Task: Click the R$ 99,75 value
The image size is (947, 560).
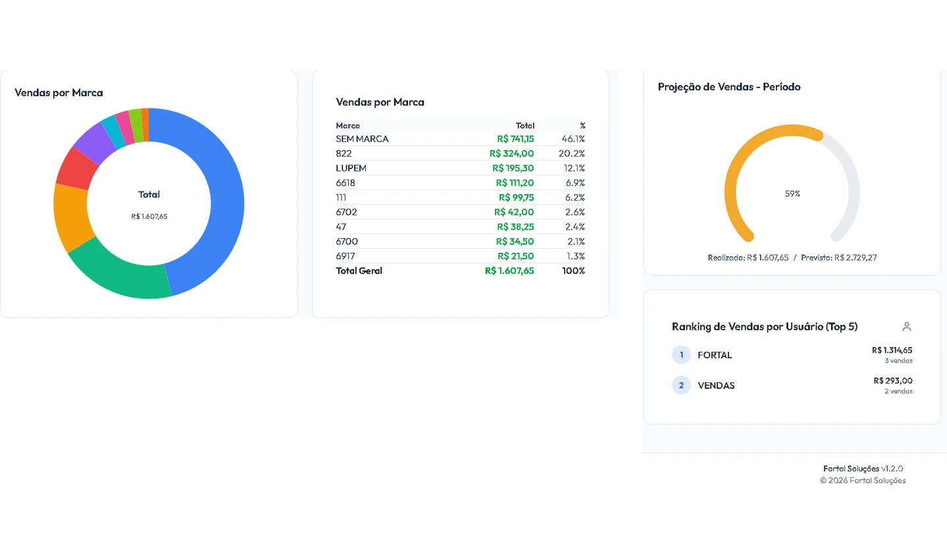Action: (x=517, y=197)
